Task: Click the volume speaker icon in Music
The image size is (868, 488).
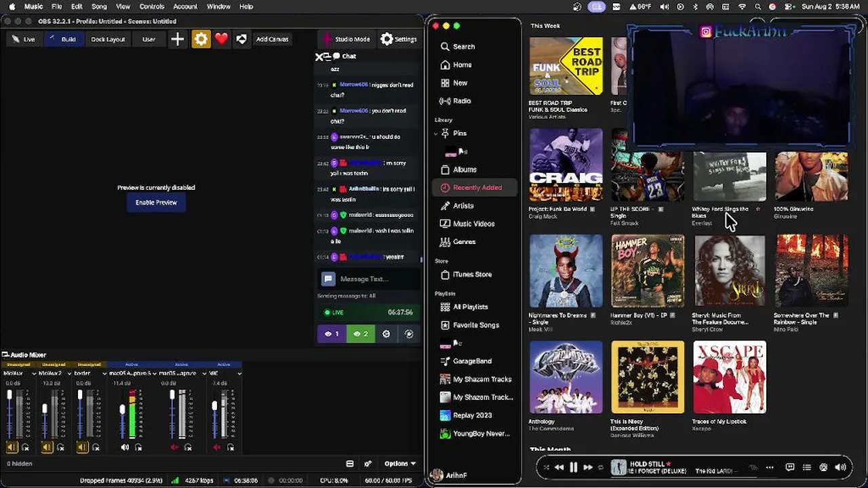Action: click(x=841, y=467)
